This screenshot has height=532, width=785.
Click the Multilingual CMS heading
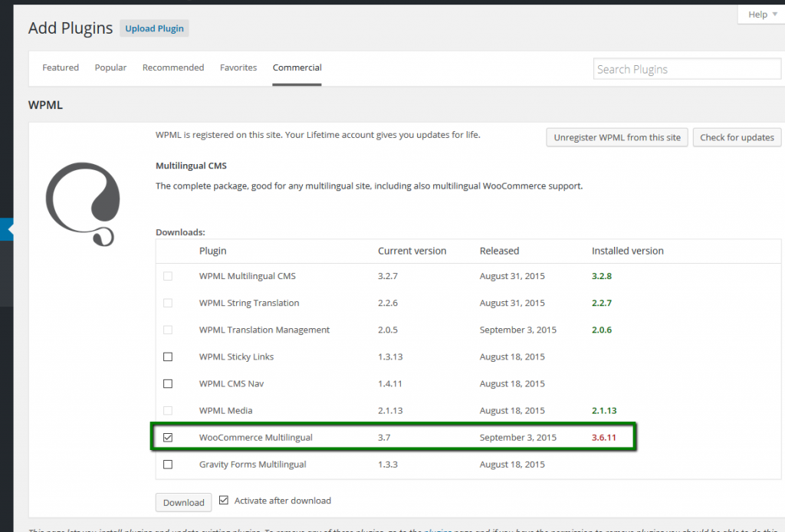click(191, 166)
